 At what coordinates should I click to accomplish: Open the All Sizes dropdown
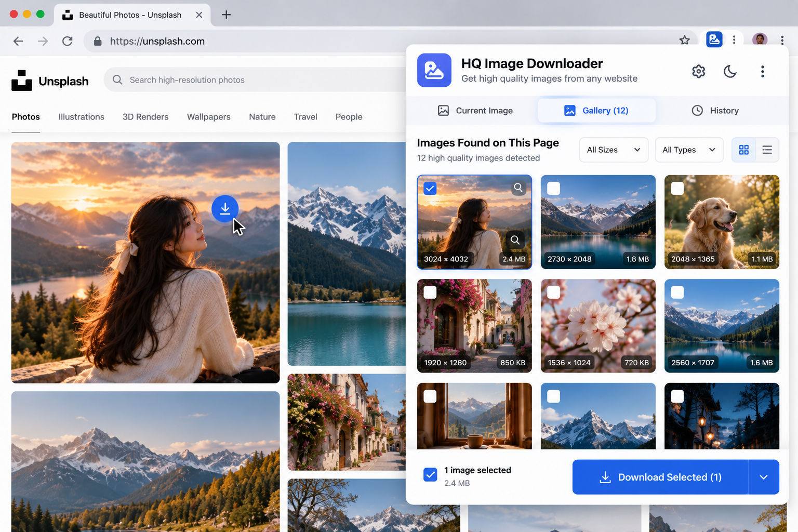pos(614,150)
